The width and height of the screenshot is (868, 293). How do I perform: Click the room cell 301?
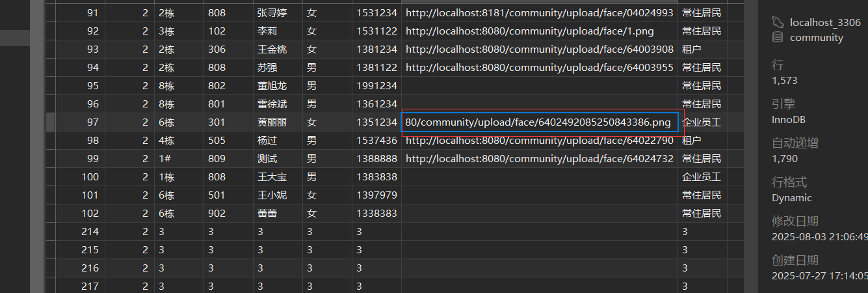[x=228, y=122]
